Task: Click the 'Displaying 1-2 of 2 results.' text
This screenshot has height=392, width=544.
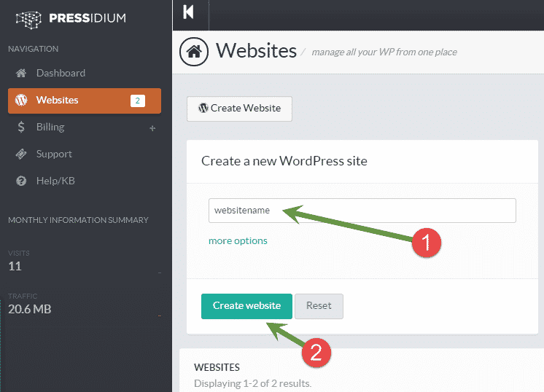Action: point(252,383)
